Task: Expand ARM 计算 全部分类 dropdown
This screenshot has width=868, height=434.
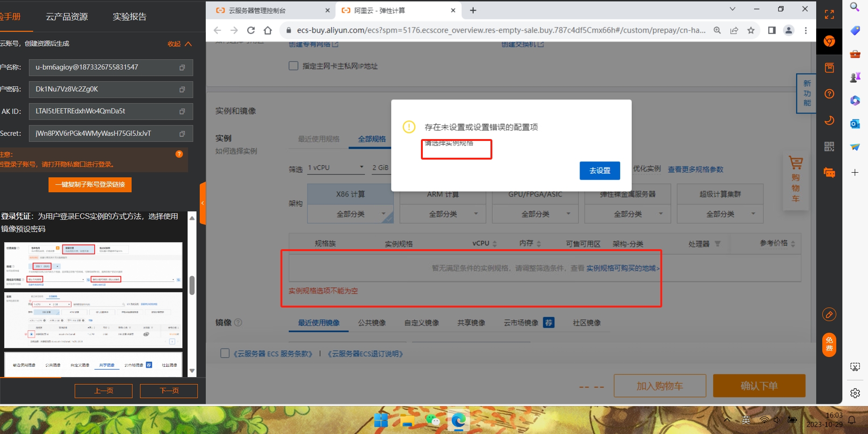Action: [x=443, y=214]
